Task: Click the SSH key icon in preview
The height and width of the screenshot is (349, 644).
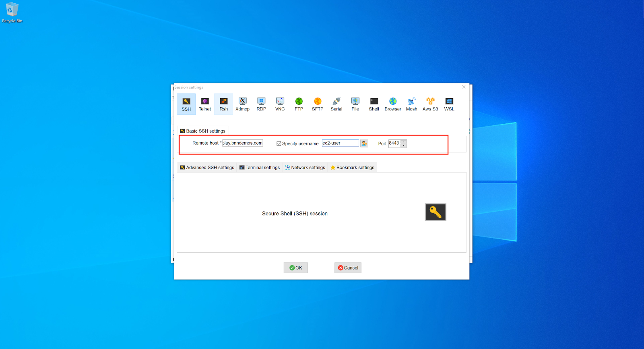Action: click(x=436, y=212)
